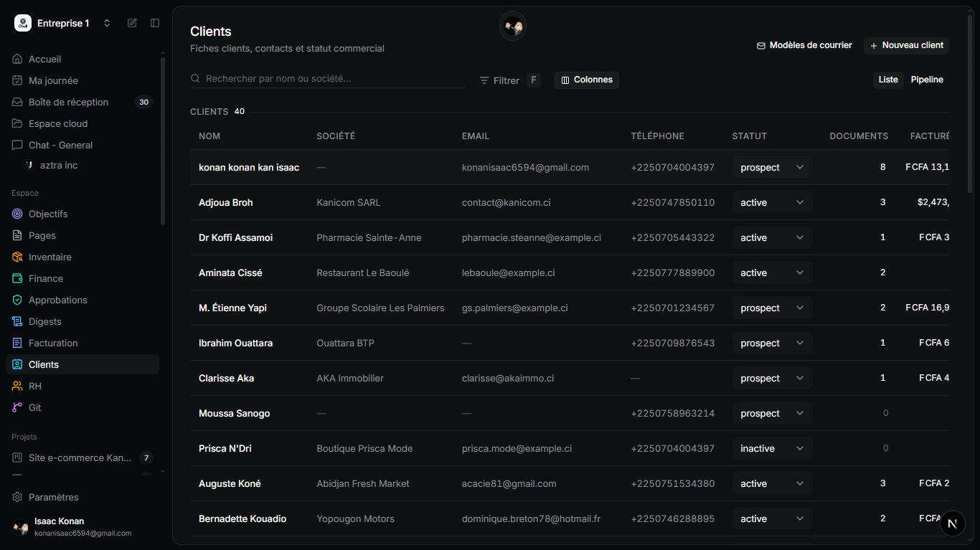The width and height of the screenshot is (980, 550).
Task: Open Site e-commerce project
Action: [83, 457]
